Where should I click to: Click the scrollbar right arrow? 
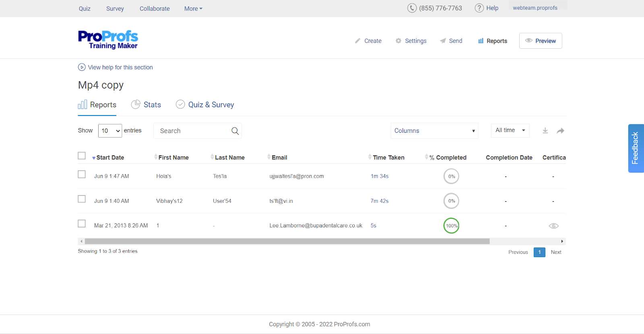point(562,241)
